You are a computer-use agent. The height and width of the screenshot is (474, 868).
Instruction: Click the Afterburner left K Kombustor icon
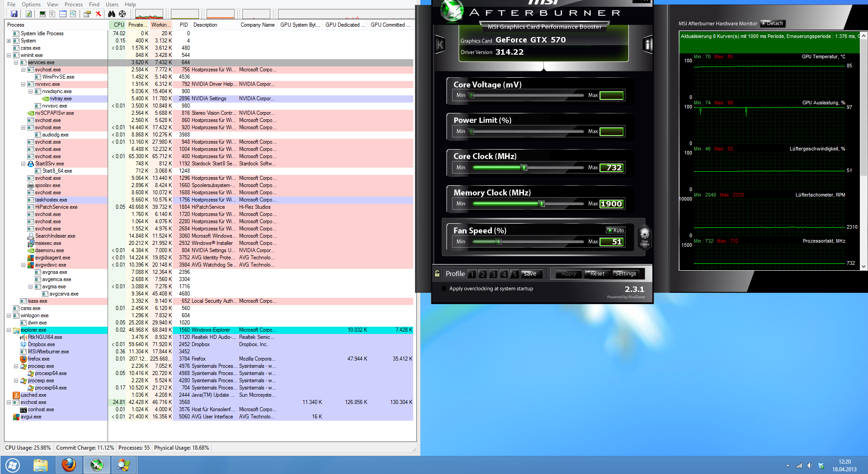click(440, 44)
